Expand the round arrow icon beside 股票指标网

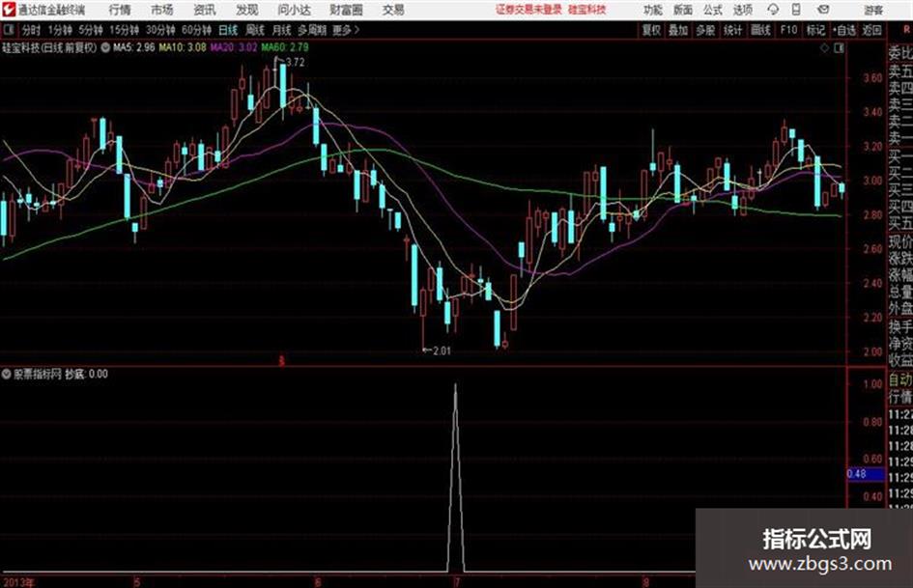(x=7, y=374)
